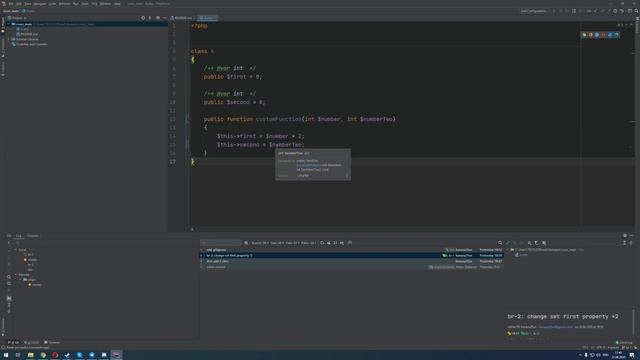Open the User: All filter
640x360 pixels.
click(277, 243)
